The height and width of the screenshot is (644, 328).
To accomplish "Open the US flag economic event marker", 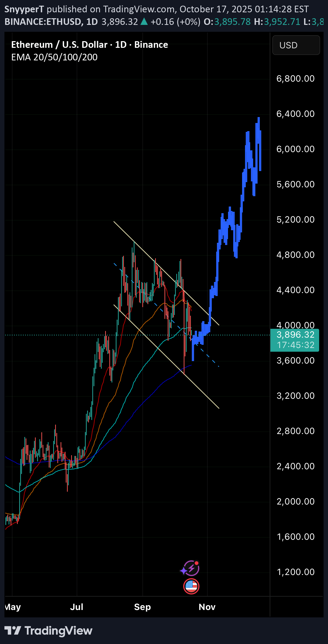I will tap(191, 586).
